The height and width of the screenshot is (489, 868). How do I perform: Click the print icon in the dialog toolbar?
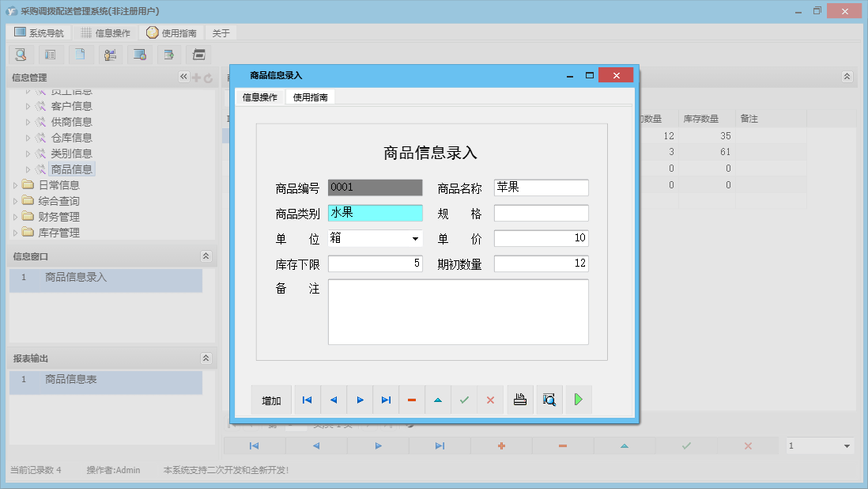click(520, 400)
